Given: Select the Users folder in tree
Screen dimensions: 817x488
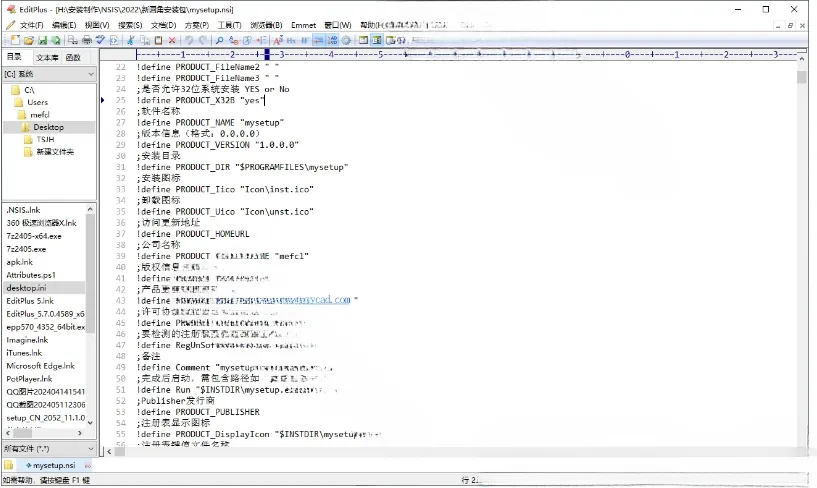Looking at the screenshot, I should pyautogui.click(x=32, y=102).
